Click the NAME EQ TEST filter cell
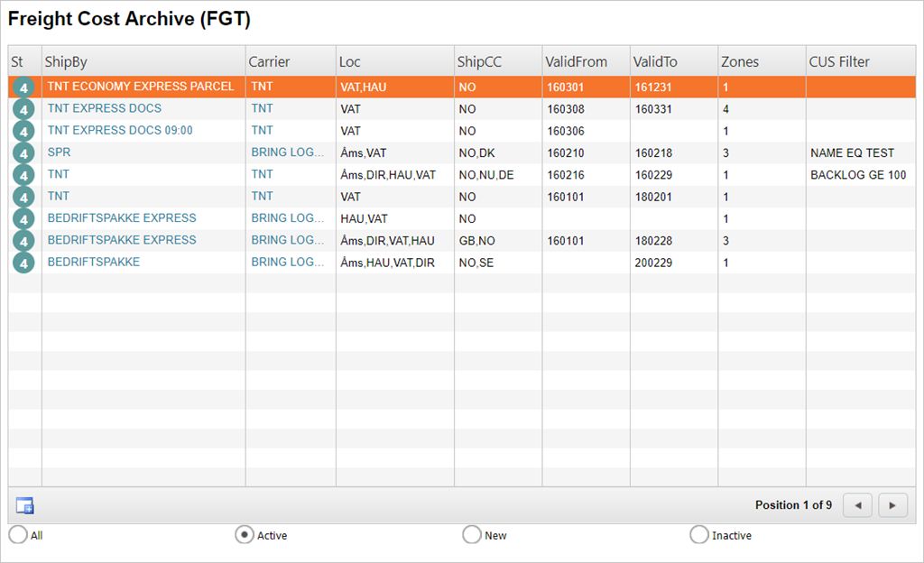 (852, 153)
